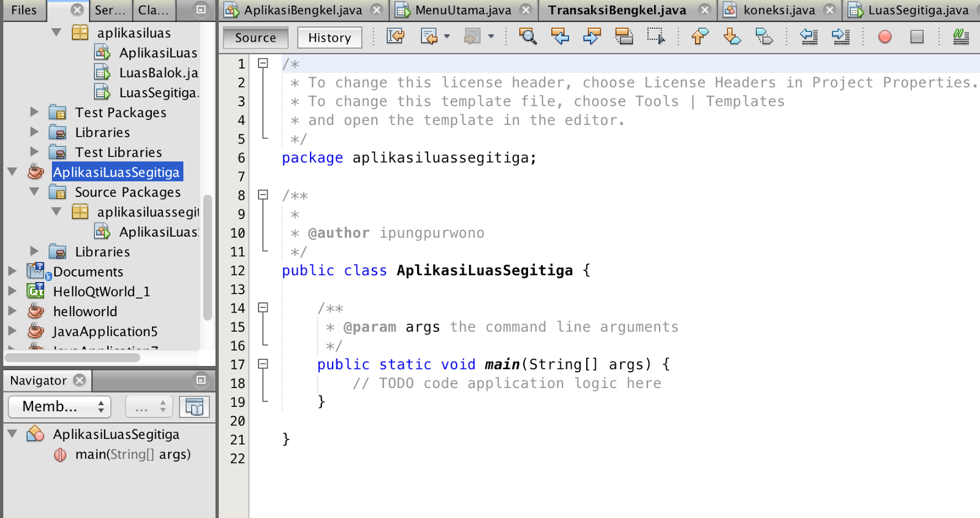
Task: Click the Find Selection magnifier icon
Action: pos(527,37)
